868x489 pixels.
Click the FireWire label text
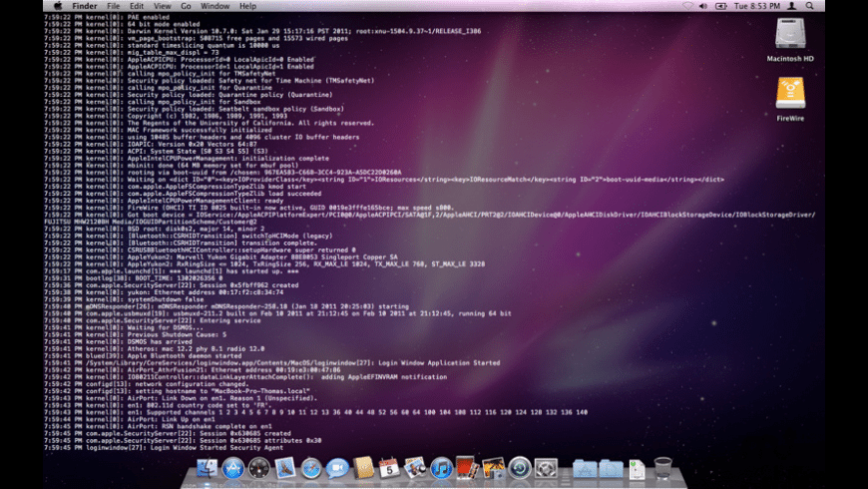coord(790,119)
